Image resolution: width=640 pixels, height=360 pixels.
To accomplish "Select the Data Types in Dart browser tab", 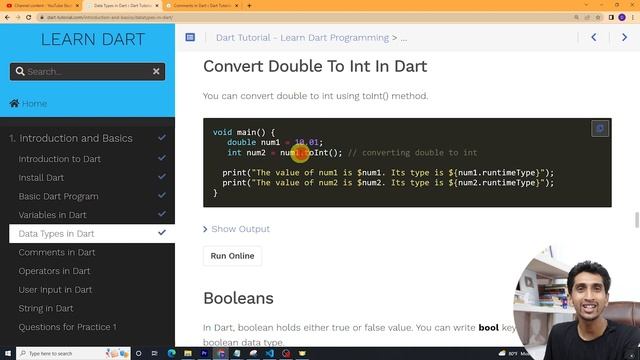I will point(122,6).
